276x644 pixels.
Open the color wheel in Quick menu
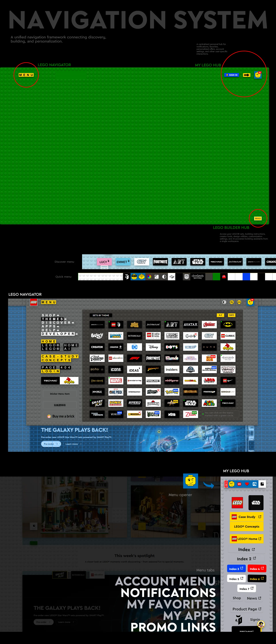click(149, 277)
